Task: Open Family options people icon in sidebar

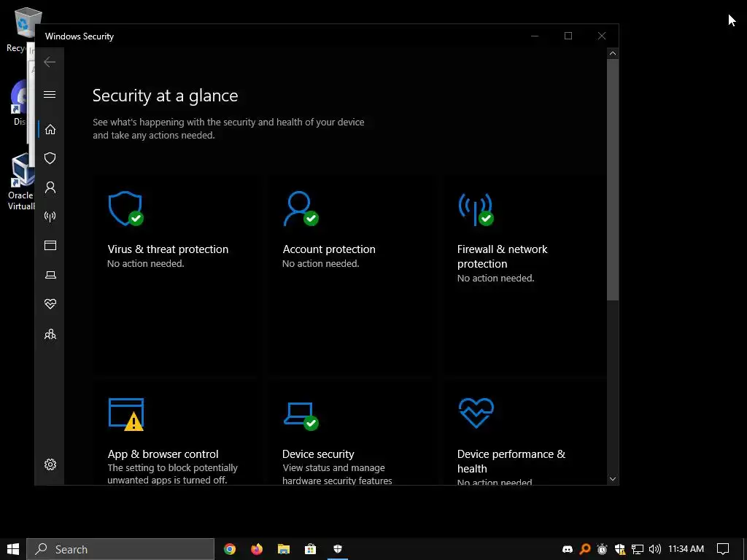Action: pyautogui.click(x=50, y=335)
